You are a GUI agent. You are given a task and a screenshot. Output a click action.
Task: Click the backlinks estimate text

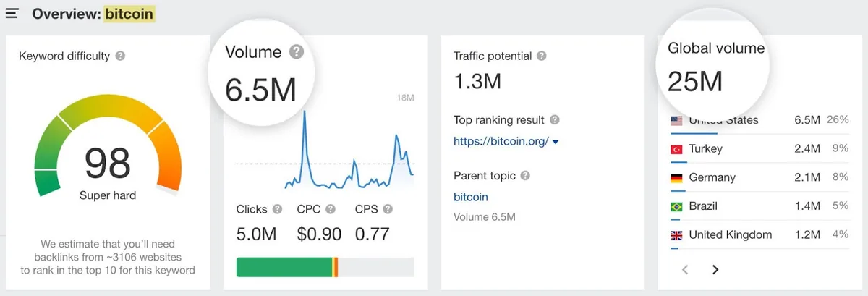pyautogui.click(x=108, y=257)
